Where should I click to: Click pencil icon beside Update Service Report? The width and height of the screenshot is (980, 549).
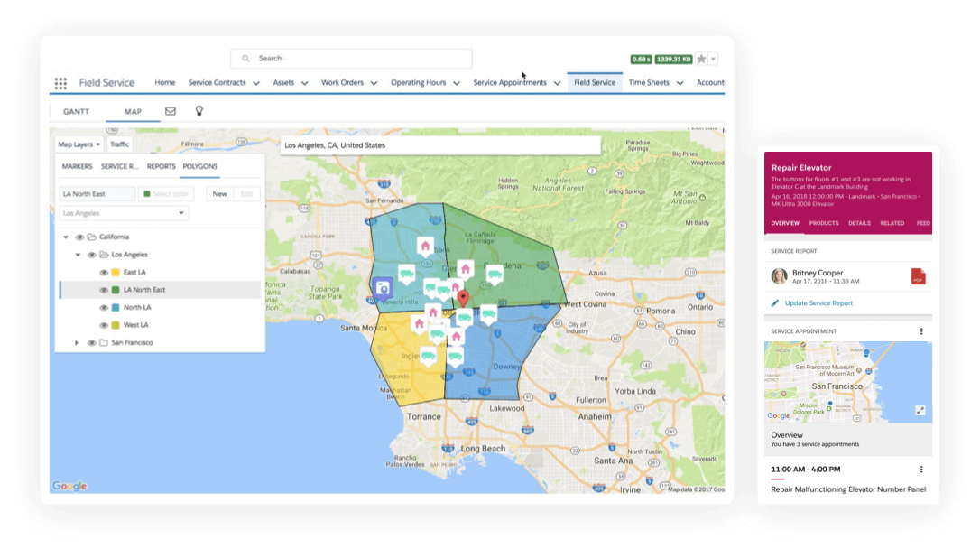point(775,303)
